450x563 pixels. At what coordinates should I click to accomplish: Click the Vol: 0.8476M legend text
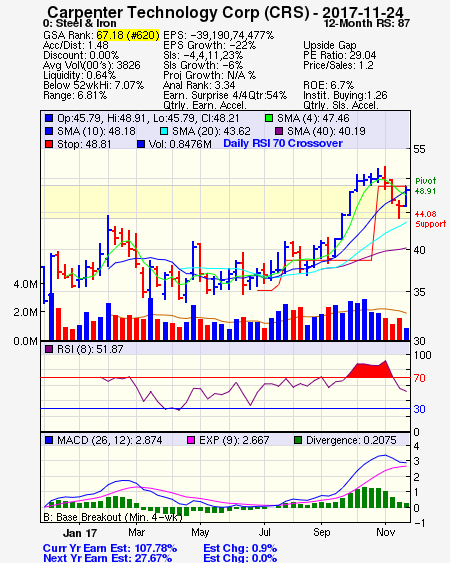tap(180, 144)
